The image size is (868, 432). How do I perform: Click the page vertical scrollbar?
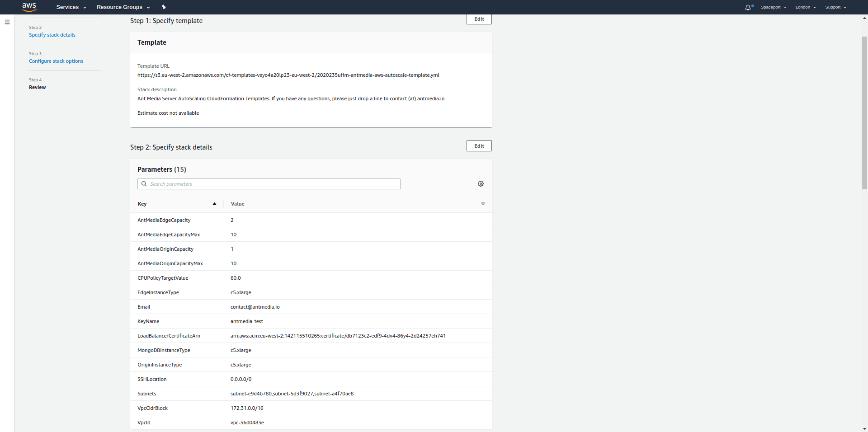point(864,113)
